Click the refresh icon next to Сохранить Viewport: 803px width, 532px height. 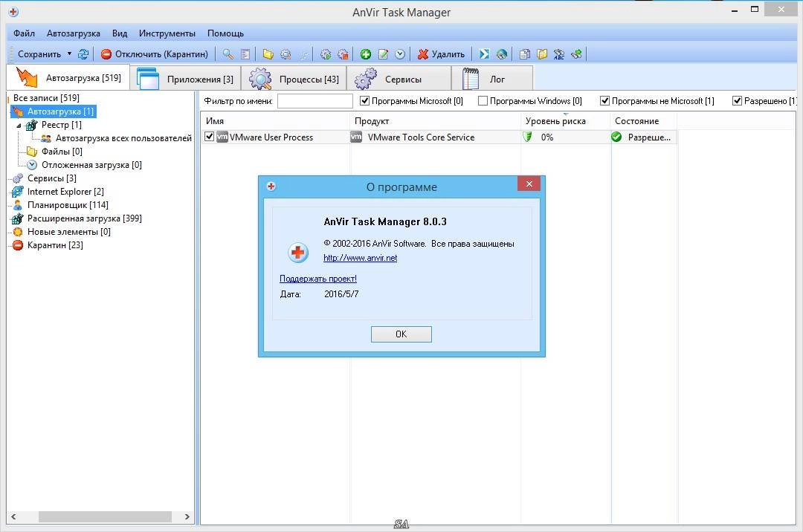click(x=83, y=53)
